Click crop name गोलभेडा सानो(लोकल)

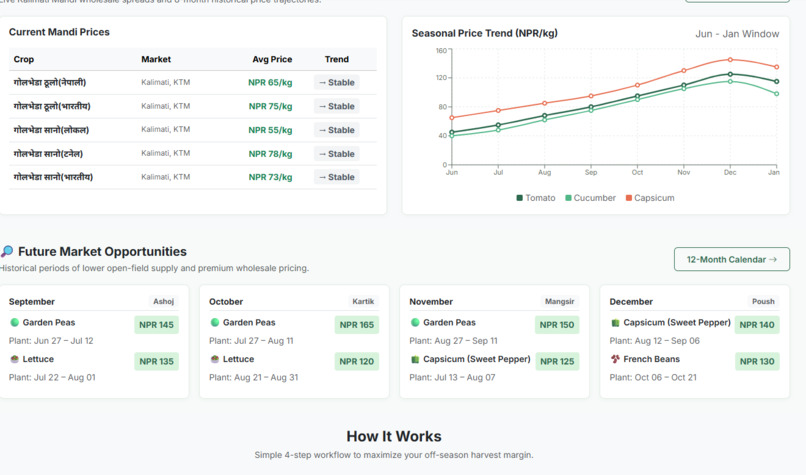click(x=51, y=130)
